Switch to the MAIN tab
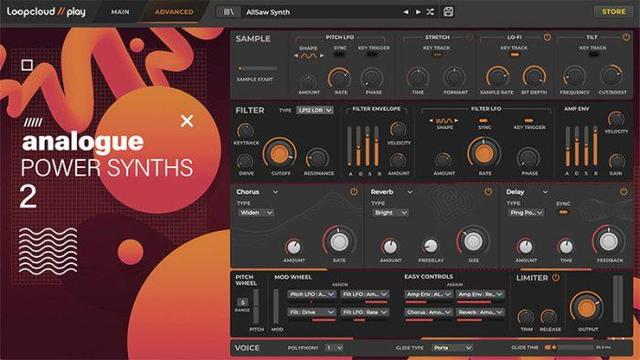This screenshot has width=640, height=360. [x=120, y=12]
